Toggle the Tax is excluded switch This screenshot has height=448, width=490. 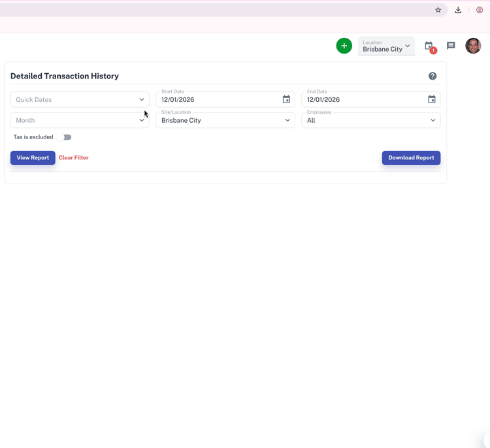(64, 137)
